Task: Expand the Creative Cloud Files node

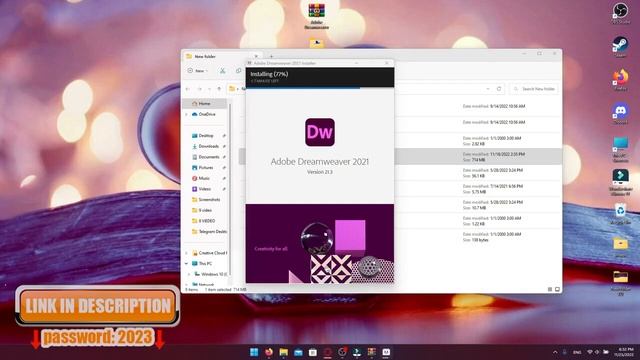Action: (x=187, y=253)
